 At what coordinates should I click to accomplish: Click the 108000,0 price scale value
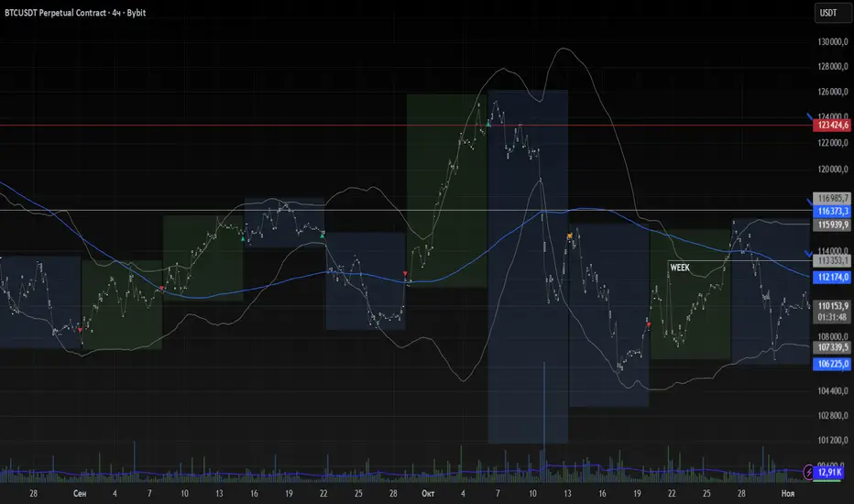[x=833, y=336]
